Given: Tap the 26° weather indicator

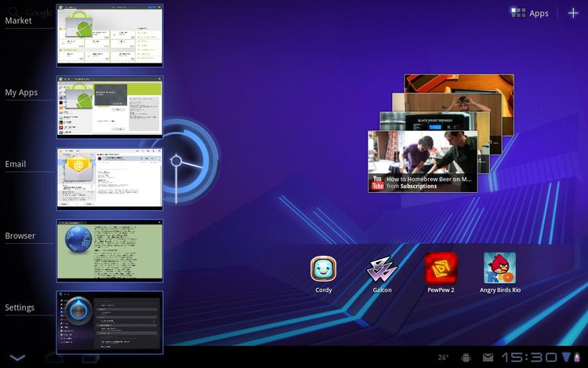Looking at the screenshot, I should 443,358.
